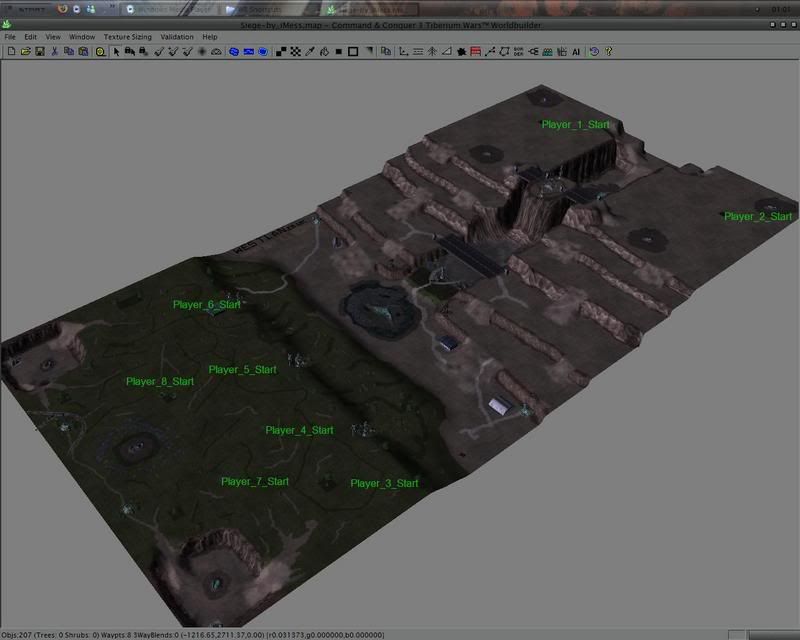
Task: Select the Player_4_Start waypoint label
Action: [x=299, y=430]
